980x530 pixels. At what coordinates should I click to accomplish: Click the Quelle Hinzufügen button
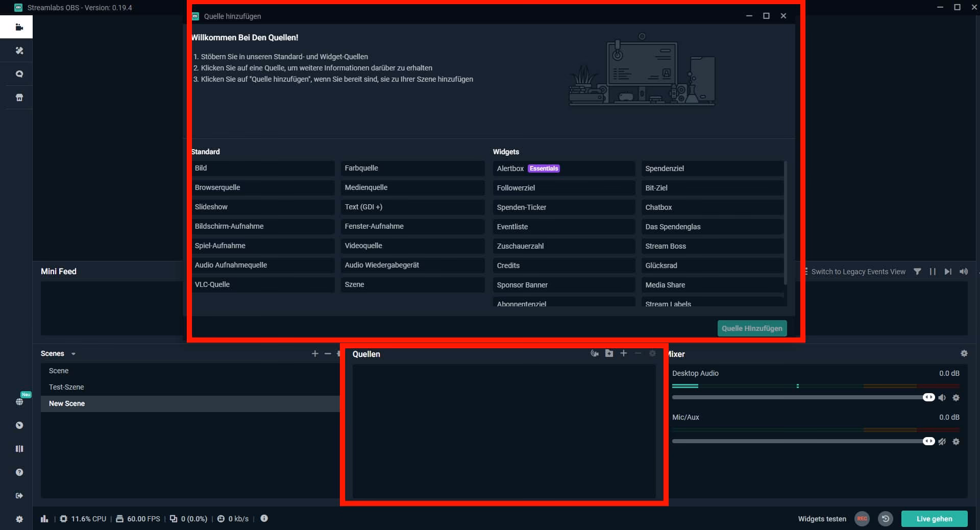[752, 328]
